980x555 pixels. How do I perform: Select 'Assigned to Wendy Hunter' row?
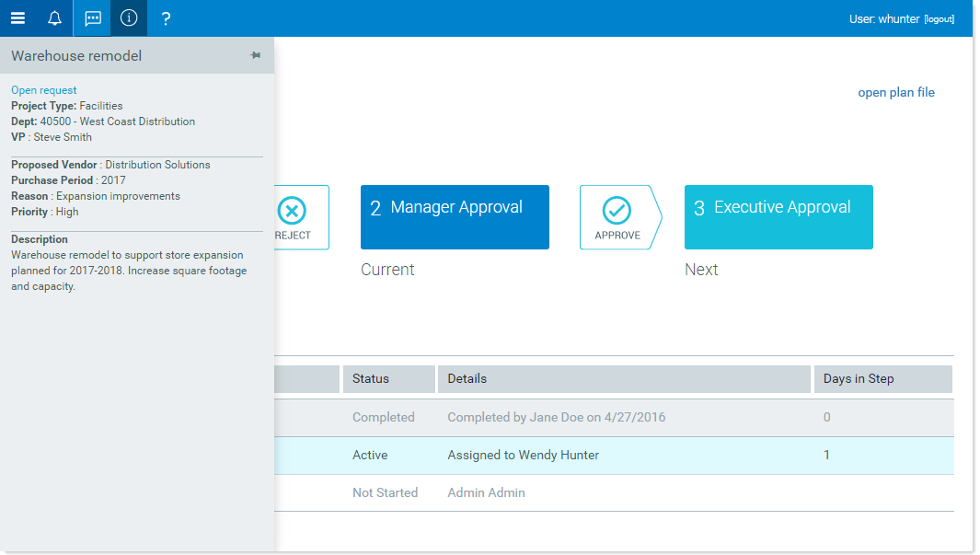click(x=614, y=455)
